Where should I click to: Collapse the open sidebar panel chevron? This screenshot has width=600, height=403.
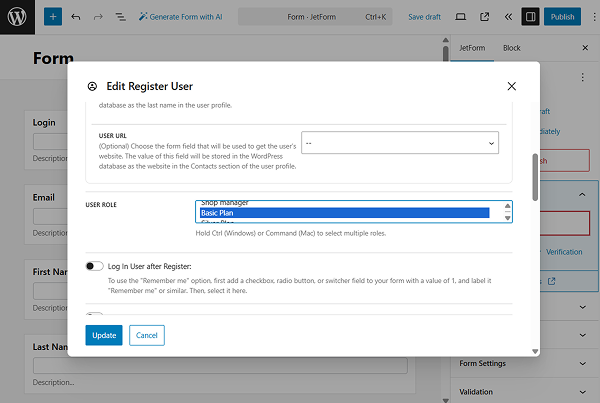pos(582,194)
